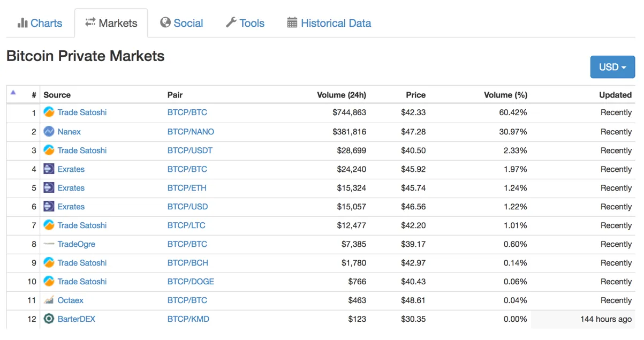644x340 pixels.
Task: Click the exchange arrows icon on the Markets tab
Action: 90,22
